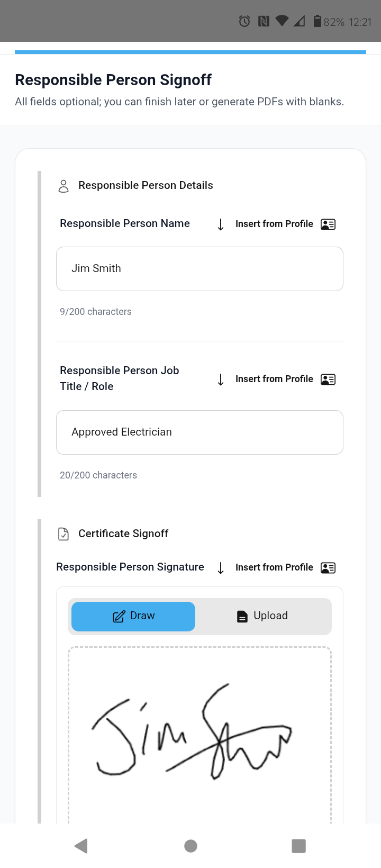The height and width of the screenshot is (868, 381).
Task: Click the profile card icon beside Signature field
Action: coord(328,567)
